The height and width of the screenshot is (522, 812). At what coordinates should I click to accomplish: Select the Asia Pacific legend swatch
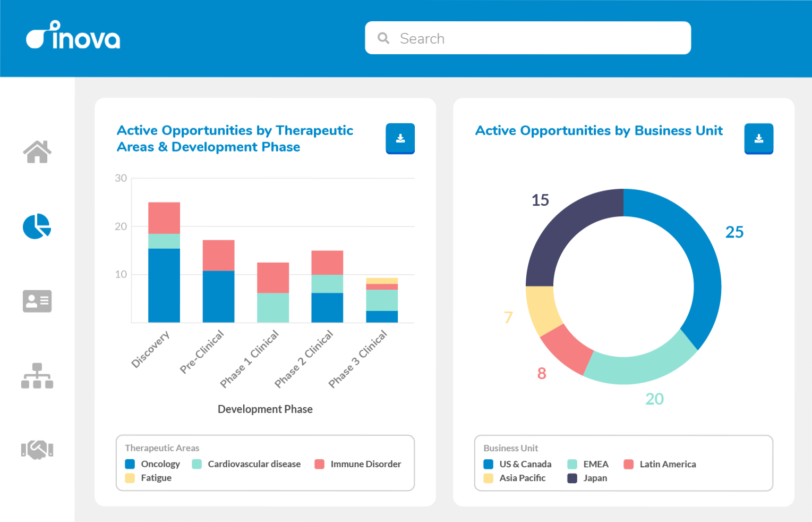(x=489, y=478)
